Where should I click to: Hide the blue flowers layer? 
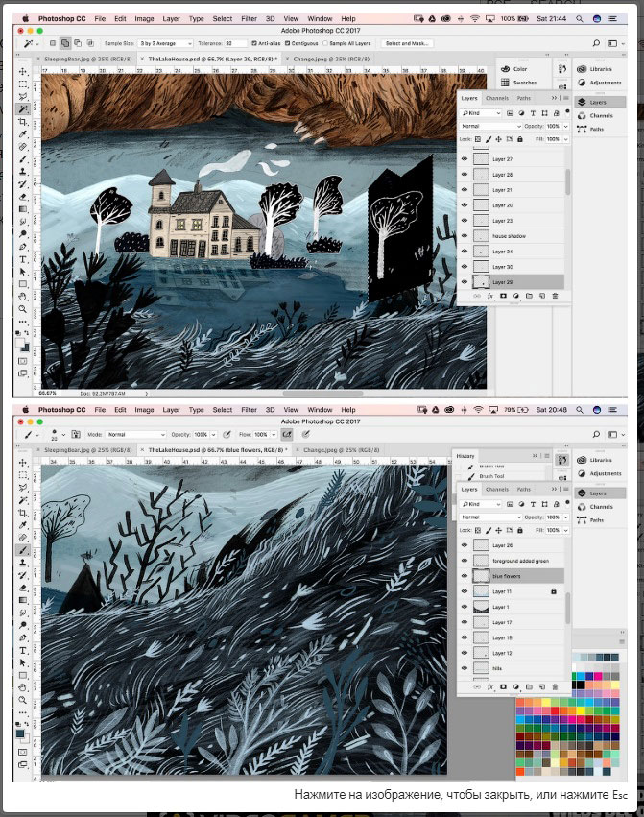tap(465, 576)
